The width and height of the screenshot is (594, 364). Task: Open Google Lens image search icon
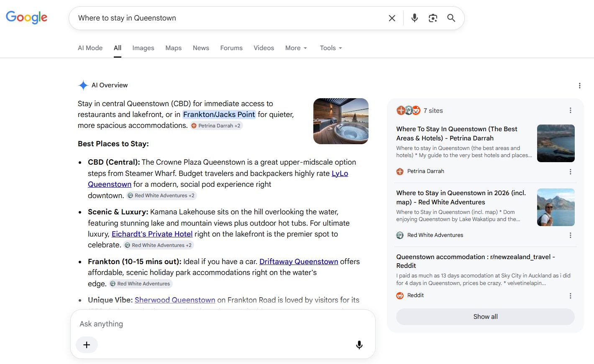[x=433, y=18]
